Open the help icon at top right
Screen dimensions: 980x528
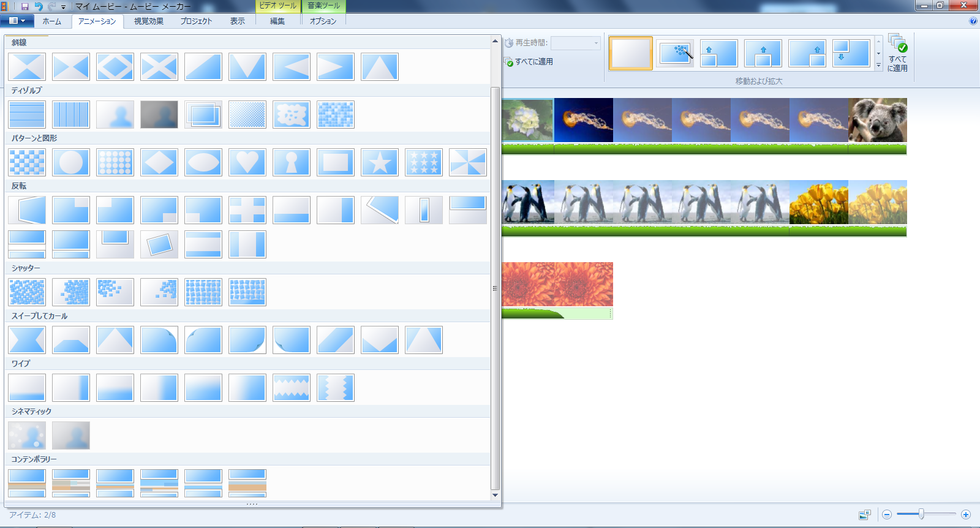(973, 21)
